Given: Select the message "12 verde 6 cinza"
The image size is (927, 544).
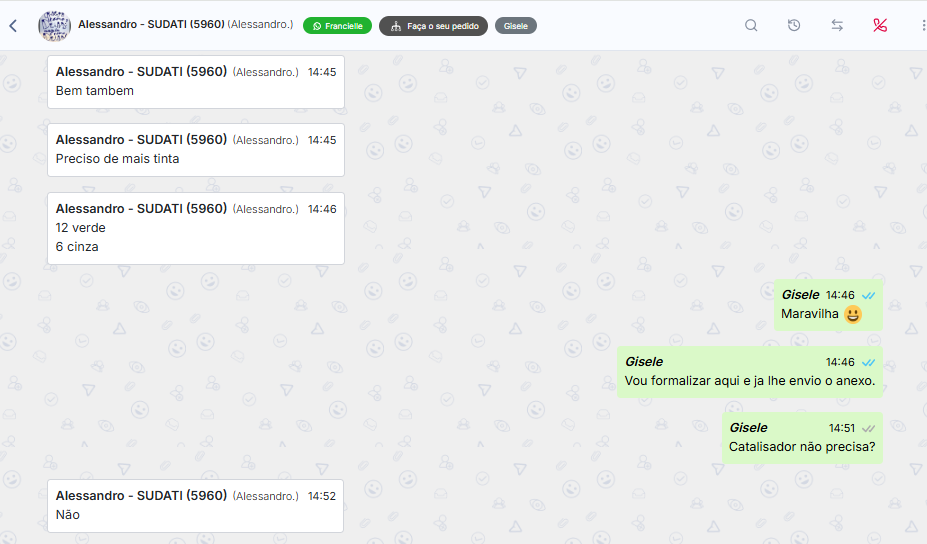Looking at the screenshot, I should (196, 228).
